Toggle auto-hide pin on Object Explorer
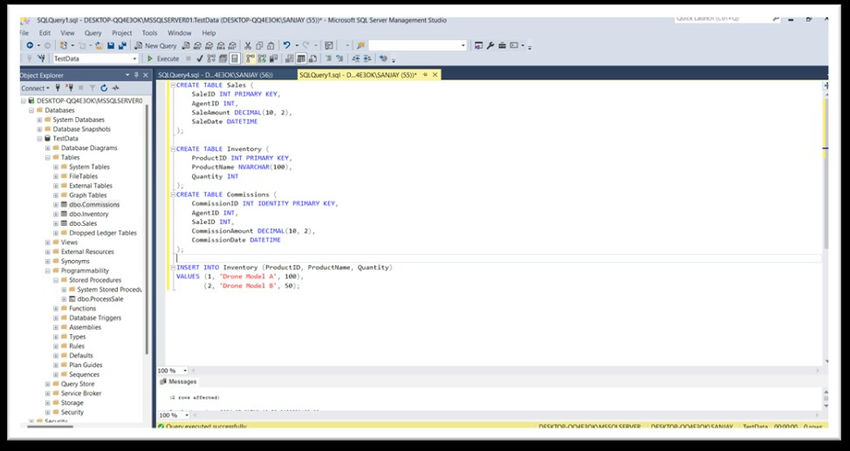The image size is (850, 451). click(137, 75)
